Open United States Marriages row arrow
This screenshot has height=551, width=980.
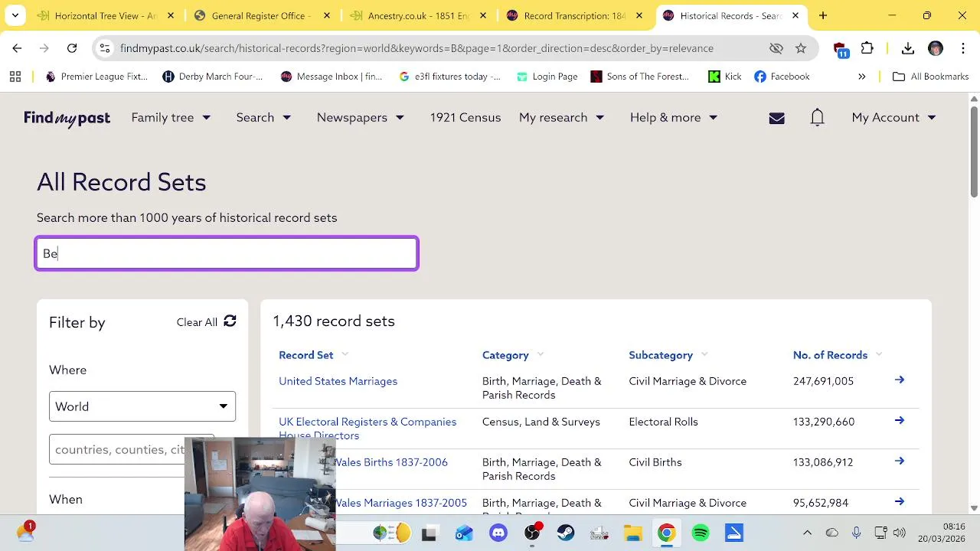coord(900,380)
